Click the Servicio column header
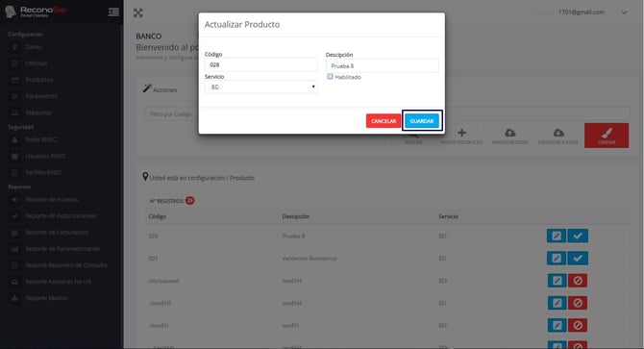 click(448, 216)
